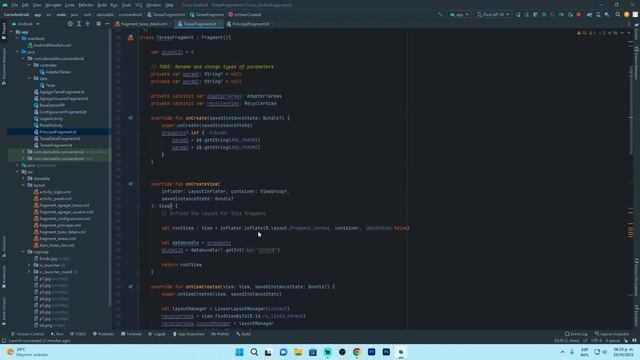The width and height of the screenshot is (640, 360).
Task: Open the Pixel API device dropdown
Action: 493,14
